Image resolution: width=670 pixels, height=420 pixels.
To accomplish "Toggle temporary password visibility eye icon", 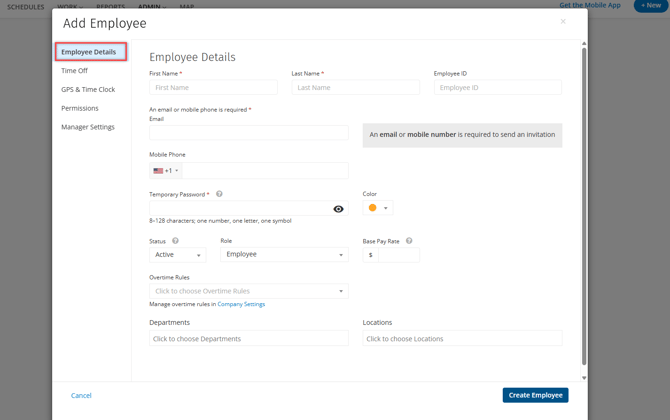I will point(338,209).
